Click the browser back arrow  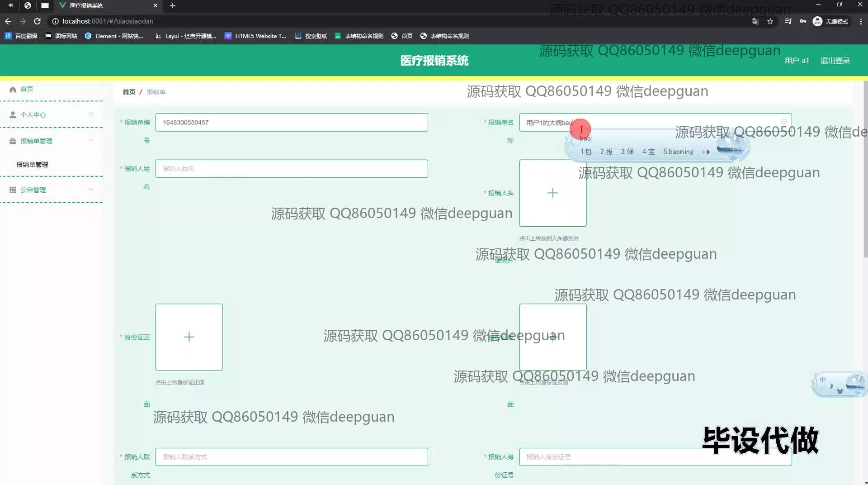tap(8, 21)
